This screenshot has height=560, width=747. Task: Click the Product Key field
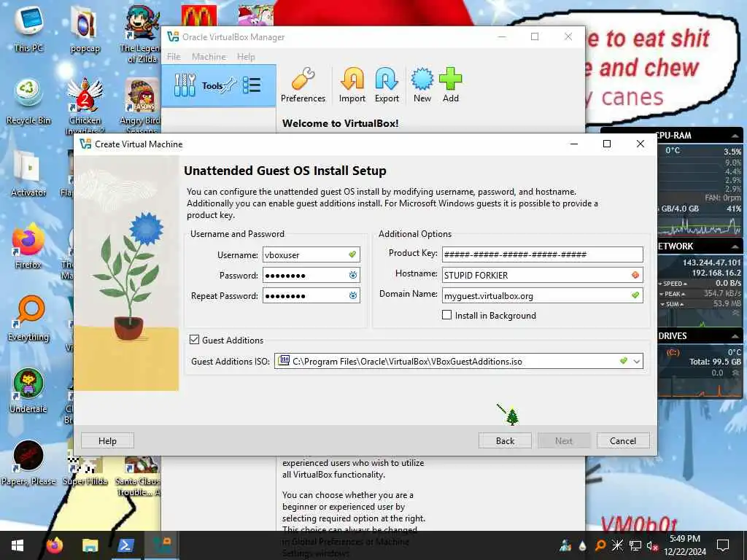coord(542,254)
